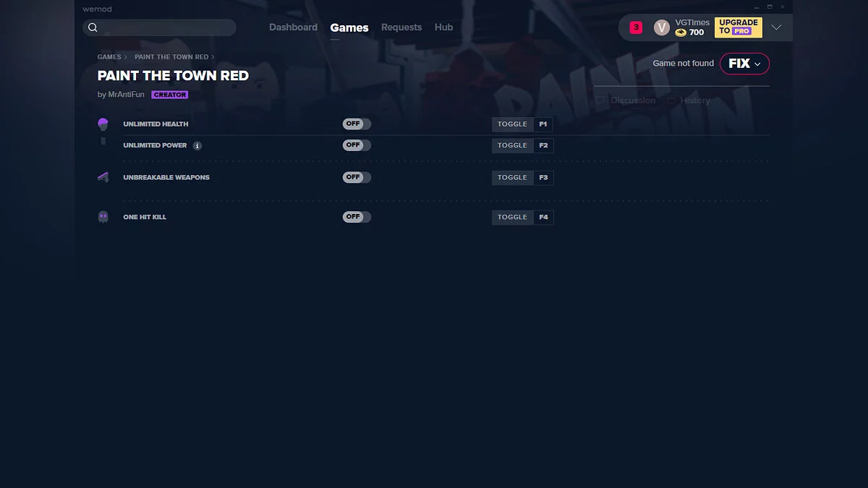This screenshot has height=488, width=868.
Task: Click Upgrade to Pro button
Action: coord(738,27)
